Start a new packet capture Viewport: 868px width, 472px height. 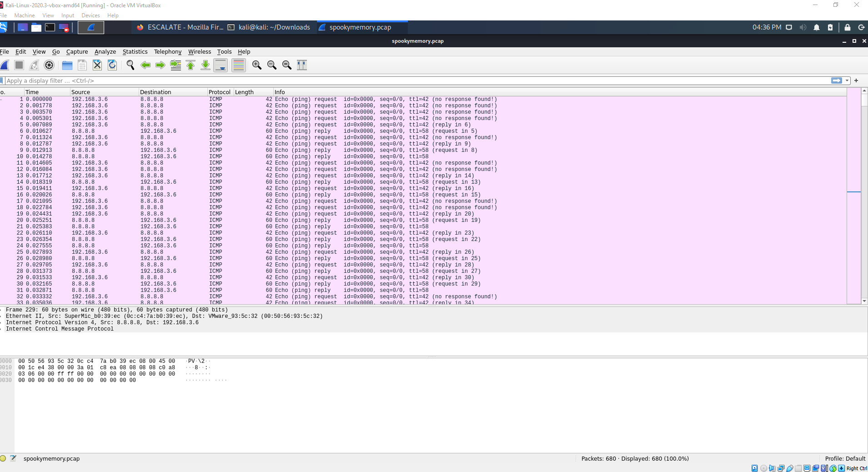click(x=5, y=65)
